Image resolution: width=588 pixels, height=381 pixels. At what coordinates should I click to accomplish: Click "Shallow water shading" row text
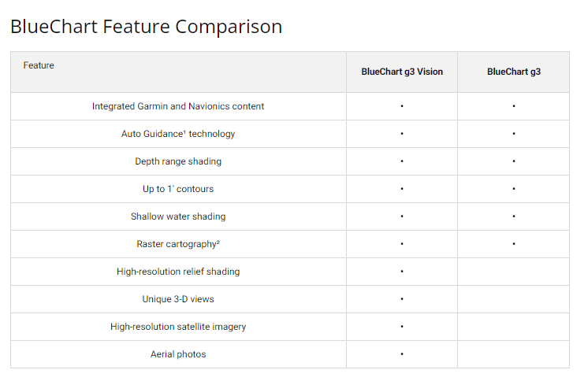tap(178, 216)
